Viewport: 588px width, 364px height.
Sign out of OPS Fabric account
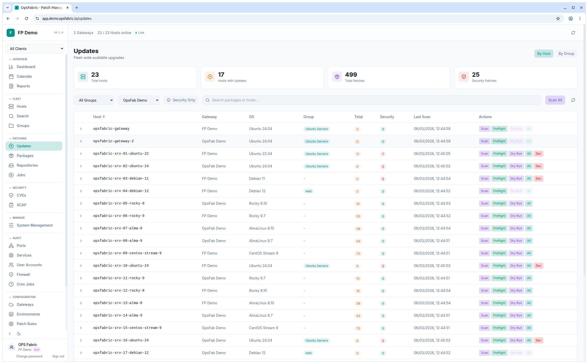(58, 356)
